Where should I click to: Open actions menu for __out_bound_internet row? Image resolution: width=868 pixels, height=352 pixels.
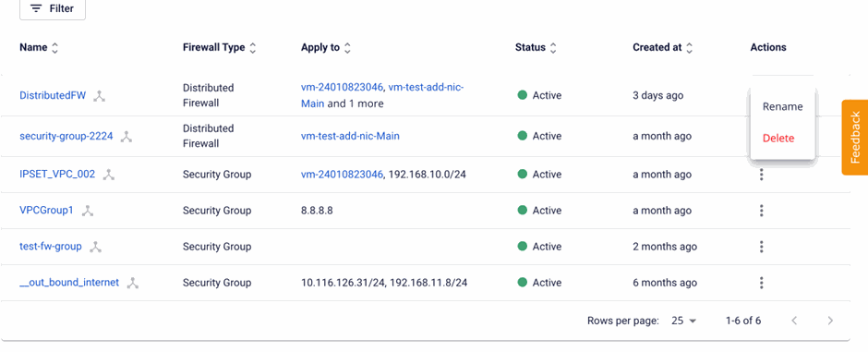click(x=762, y=283)
